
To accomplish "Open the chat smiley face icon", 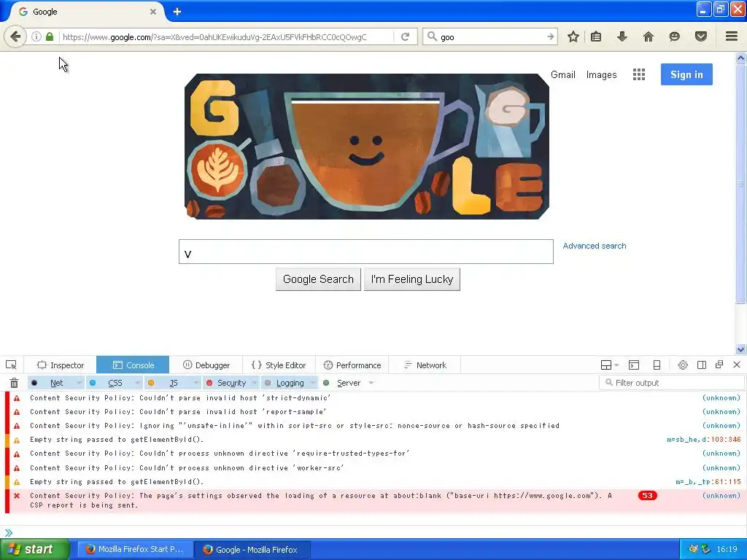I will (674, 36).
